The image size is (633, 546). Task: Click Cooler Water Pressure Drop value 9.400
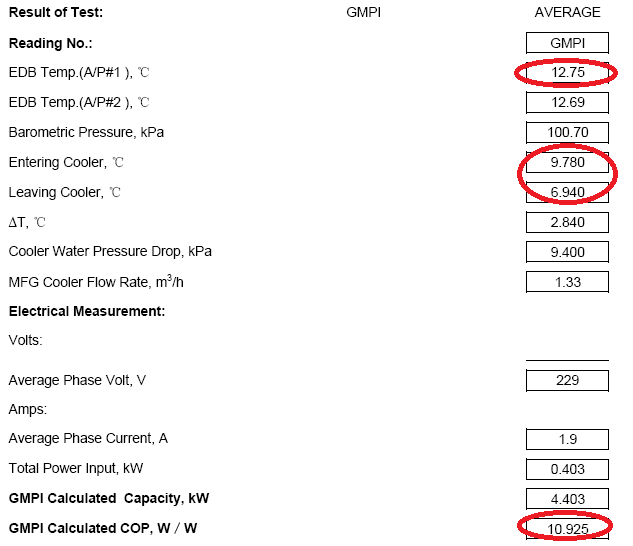click(x=567, y=252)
